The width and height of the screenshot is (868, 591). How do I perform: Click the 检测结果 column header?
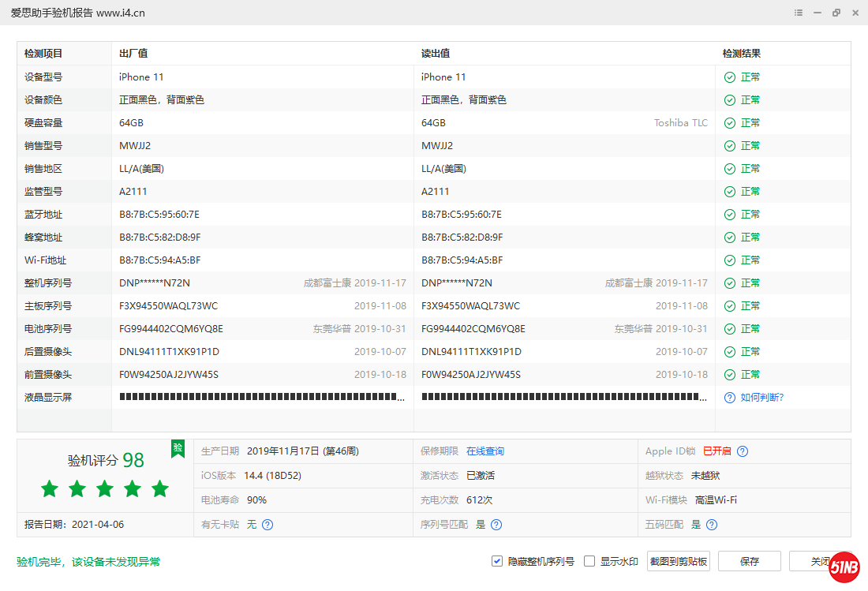click(x=742, y=54)
